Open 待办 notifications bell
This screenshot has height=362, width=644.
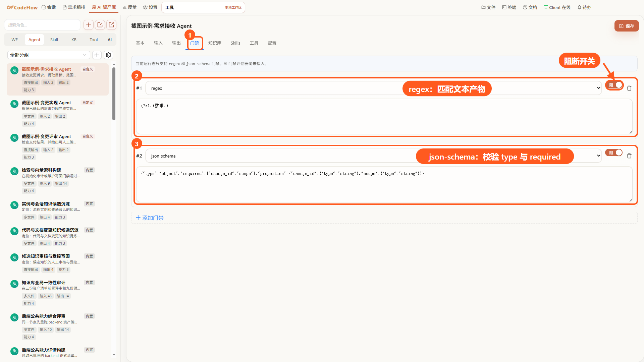(584, 7)
